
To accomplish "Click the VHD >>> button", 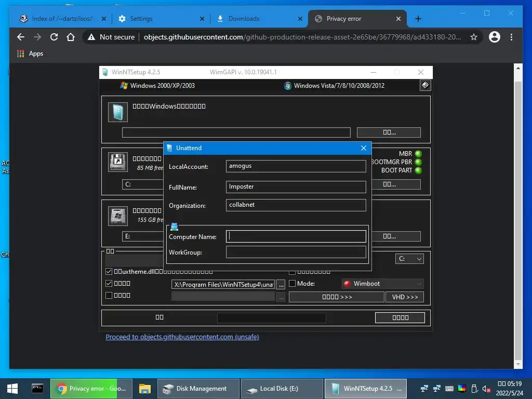I will tap(405, 297).
